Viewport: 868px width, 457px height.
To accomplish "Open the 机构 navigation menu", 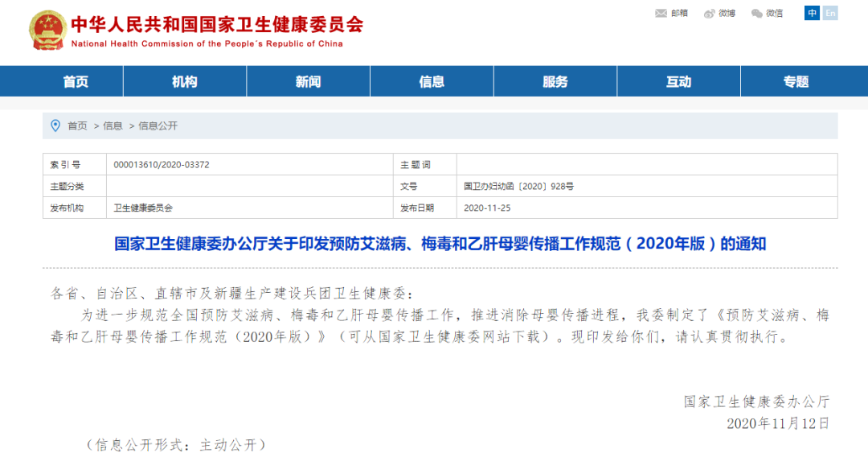I will click(x=185, y=81).
